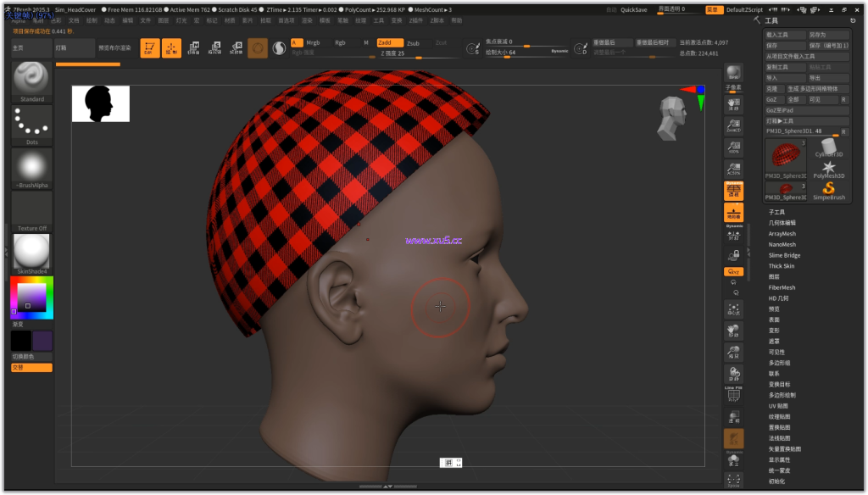Activate the PM3D_Sphere3D tool thumbnail
Image resolution: width=868 pixels, height=495 pixels.
click(785, 157)
